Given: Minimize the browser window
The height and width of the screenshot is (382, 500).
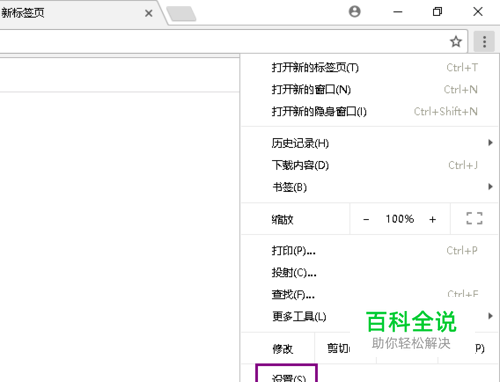Looking at the screenshot, I should [398, 12].
